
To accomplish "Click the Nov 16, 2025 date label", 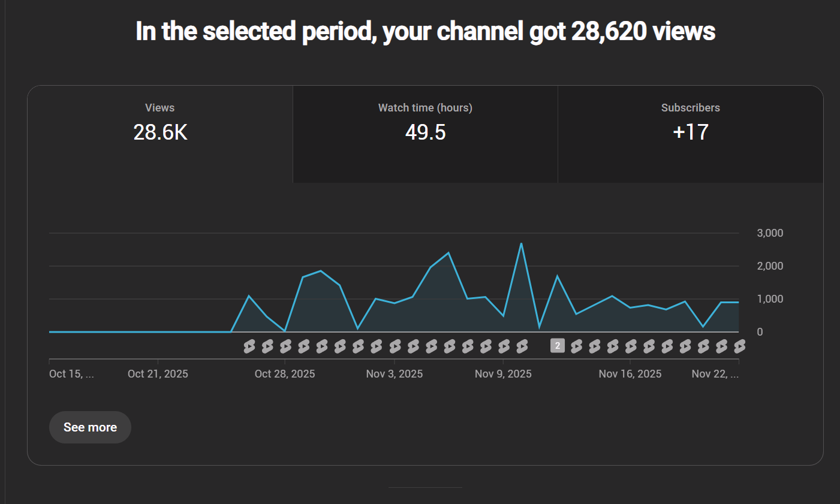I will (630, 374).
